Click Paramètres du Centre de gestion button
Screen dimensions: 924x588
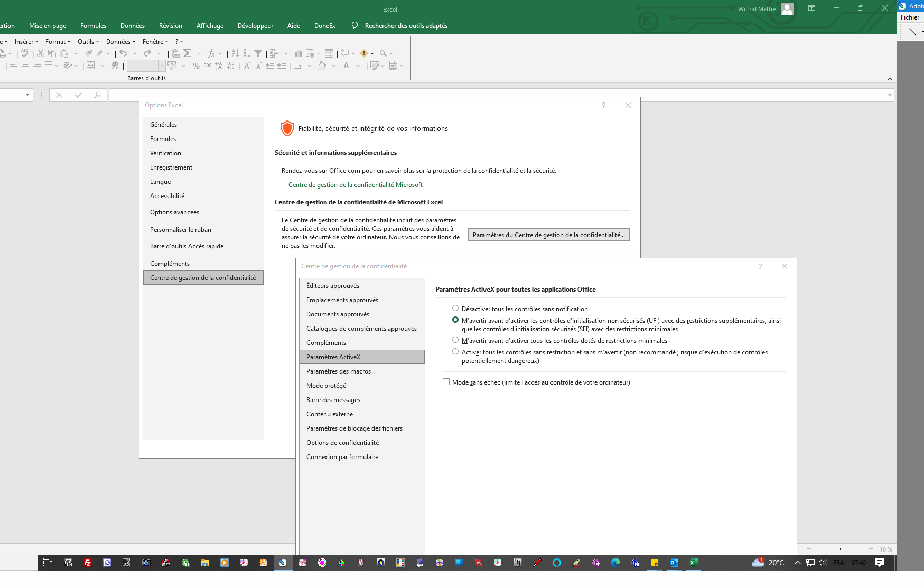pyautogui.click(x=548, y=235)
